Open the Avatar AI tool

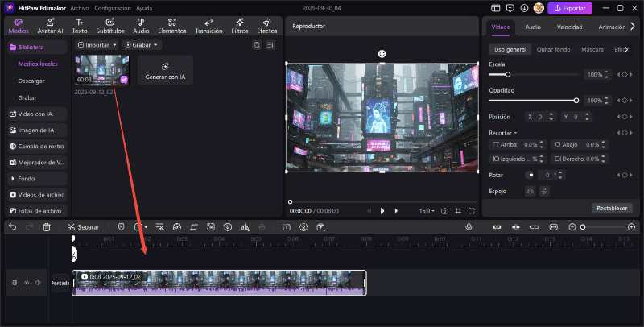coord(50,26)
